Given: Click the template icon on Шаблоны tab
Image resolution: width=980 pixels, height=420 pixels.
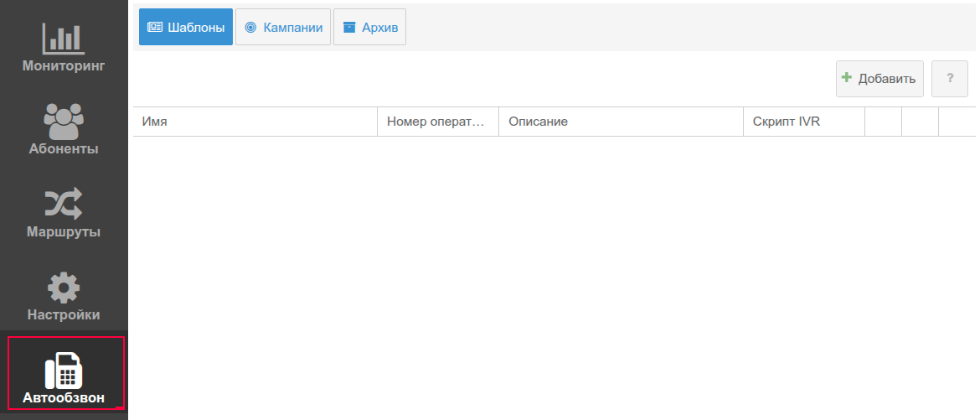Looking at the screenshot, I should point(154,28).
